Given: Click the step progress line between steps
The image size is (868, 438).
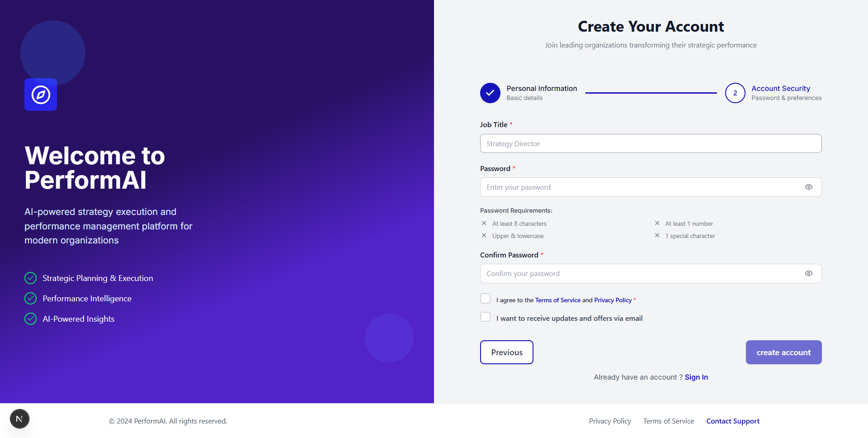Looking at the screenshot, I should pyautogui.click(x=651, y=93).
